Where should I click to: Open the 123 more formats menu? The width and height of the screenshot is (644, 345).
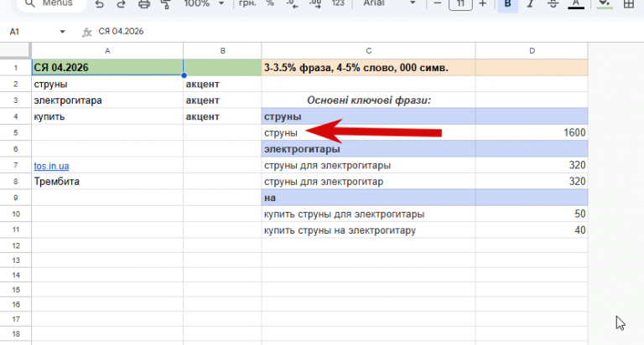click(338, 3)
